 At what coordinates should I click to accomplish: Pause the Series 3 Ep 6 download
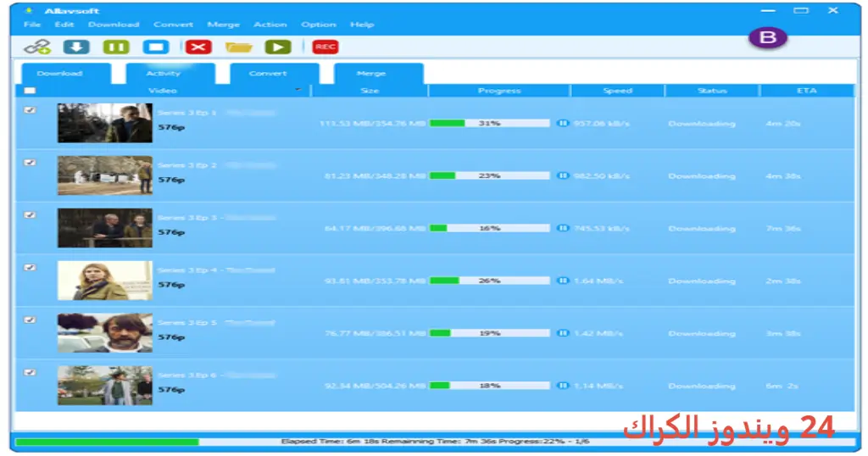pos(563,386)
